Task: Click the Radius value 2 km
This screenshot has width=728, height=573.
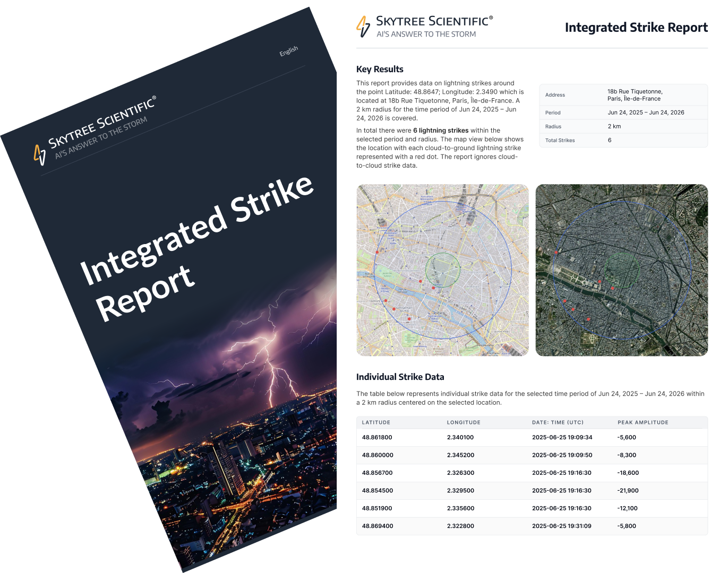Action: pyautogui.click(x=614, y=126)
